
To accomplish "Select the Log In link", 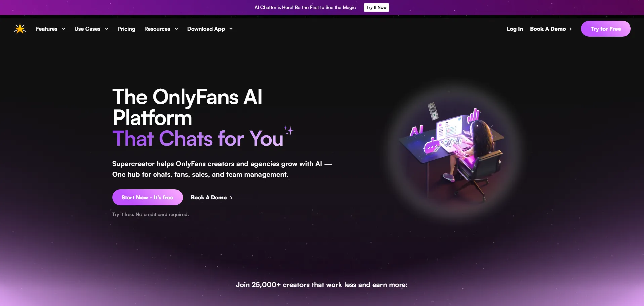I will pyautogui.click(x=515, y=29).
